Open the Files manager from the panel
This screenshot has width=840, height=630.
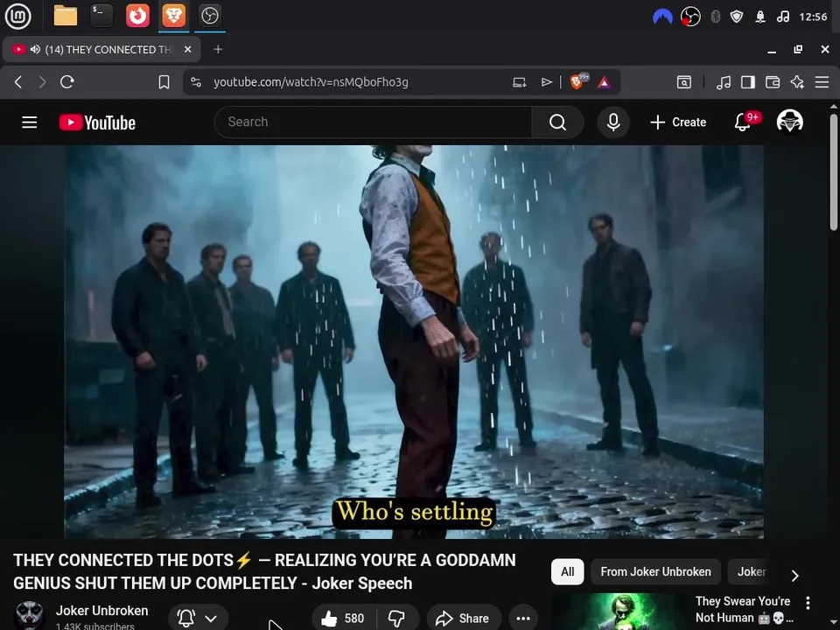tap(66, 16)
